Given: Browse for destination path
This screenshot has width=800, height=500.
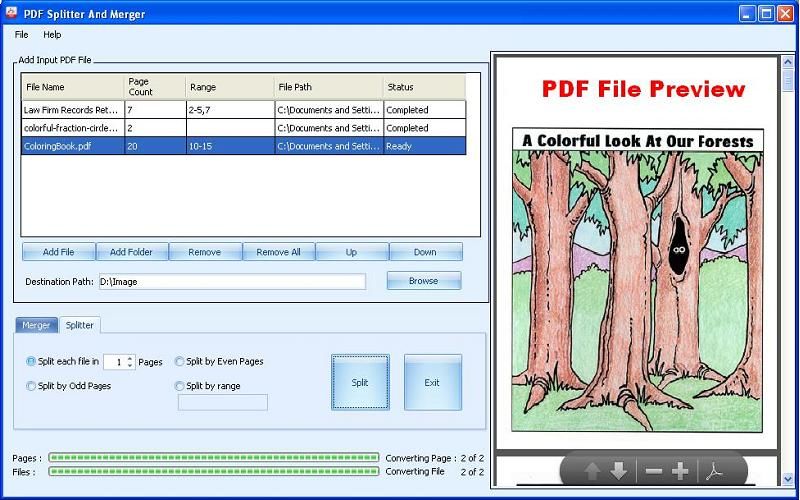Looking at the screenshot, I should tap(423, 281).
